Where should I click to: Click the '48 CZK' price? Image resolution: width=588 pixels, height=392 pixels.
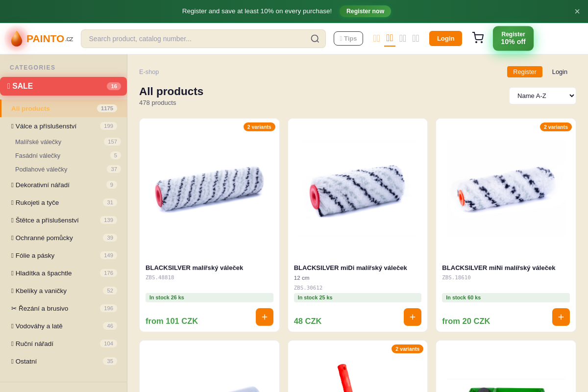click(308, 321)
